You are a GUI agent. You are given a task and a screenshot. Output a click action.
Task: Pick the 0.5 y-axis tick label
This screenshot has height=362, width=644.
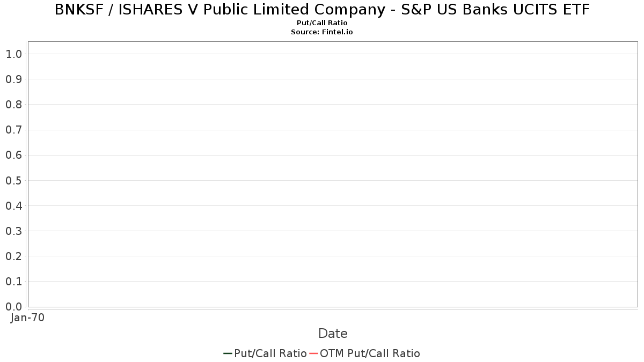13,180
